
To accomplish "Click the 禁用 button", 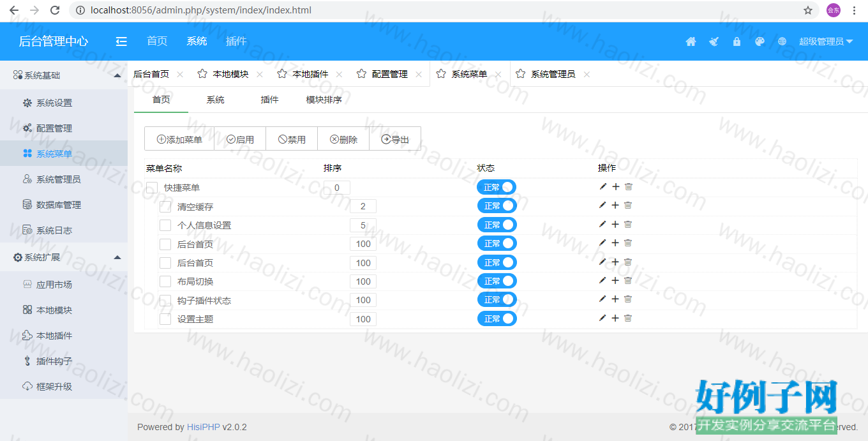I will coord(292,139).
